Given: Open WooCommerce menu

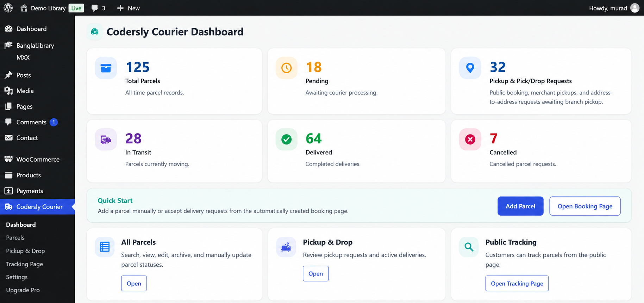Looking at the screenshot, I should 37,159.
